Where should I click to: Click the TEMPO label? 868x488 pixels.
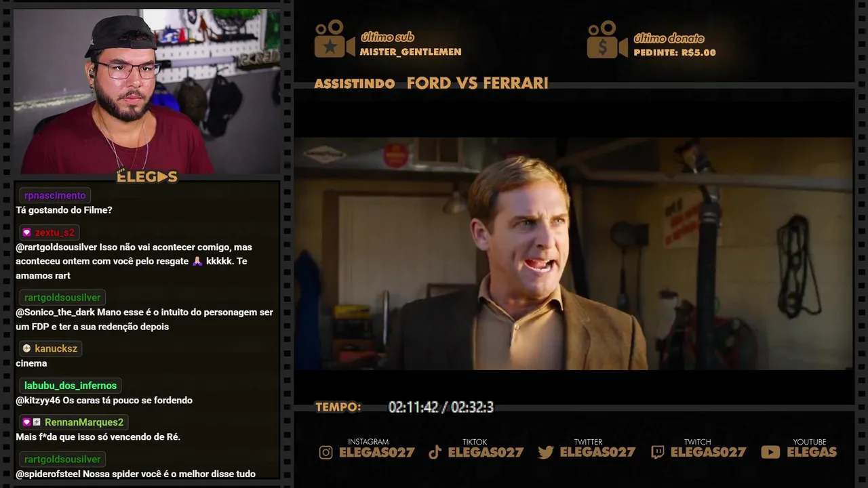tap(338, 407)
